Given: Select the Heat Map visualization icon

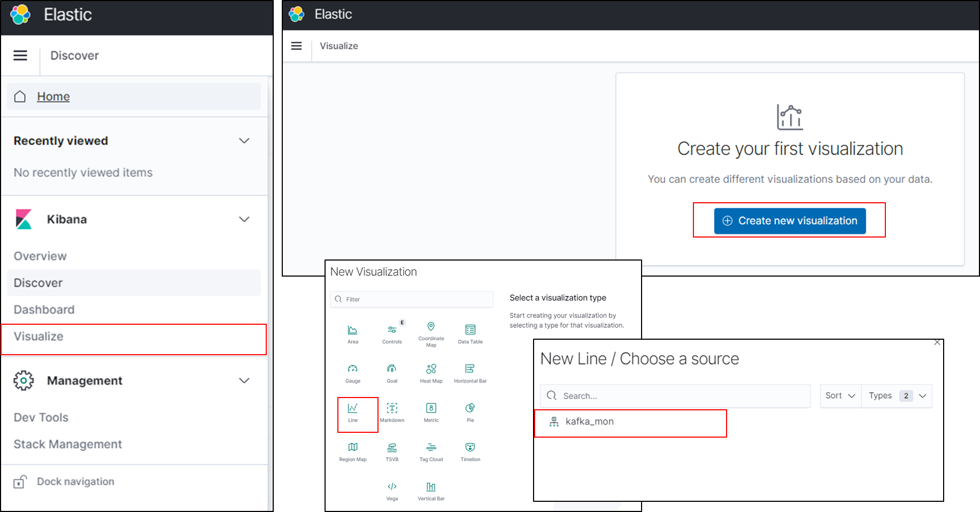Looking at the screenshot, I should point(431,373).
